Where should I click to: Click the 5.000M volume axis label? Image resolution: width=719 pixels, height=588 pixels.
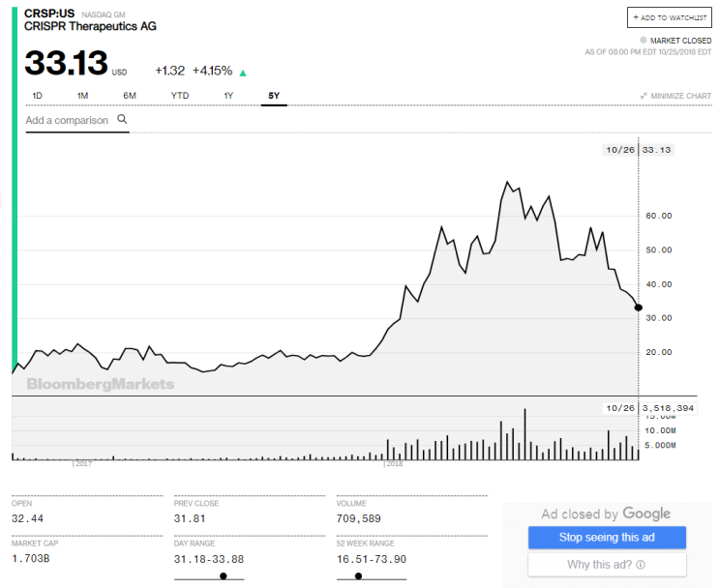660,446
